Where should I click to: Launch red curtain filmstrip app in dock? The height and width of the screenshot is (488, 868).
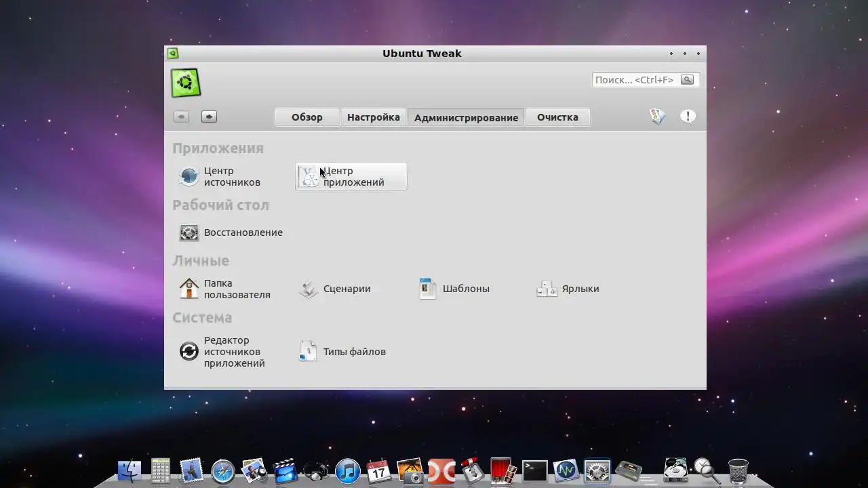pos(503,470)
